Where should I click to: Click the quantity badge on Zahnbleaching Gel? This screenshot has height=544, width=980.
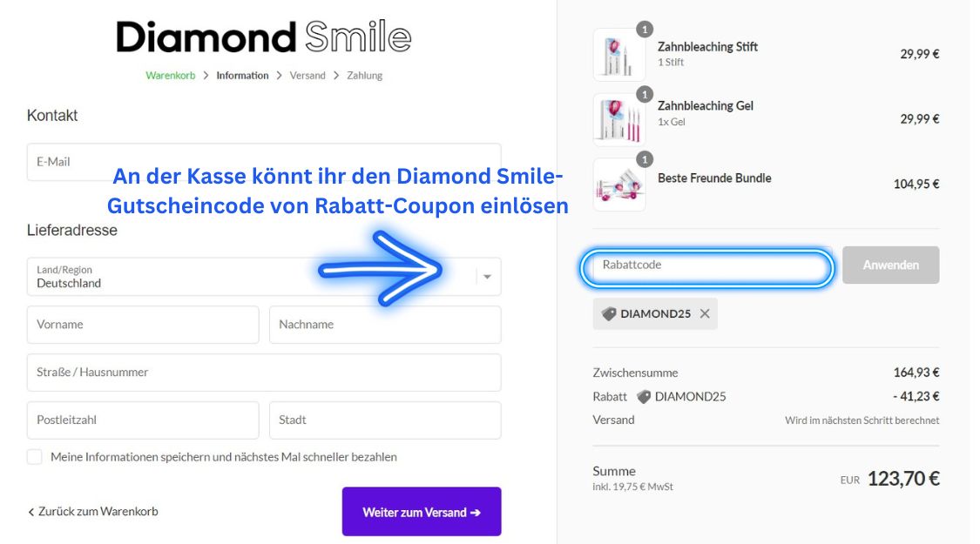[x=645, y=94]
